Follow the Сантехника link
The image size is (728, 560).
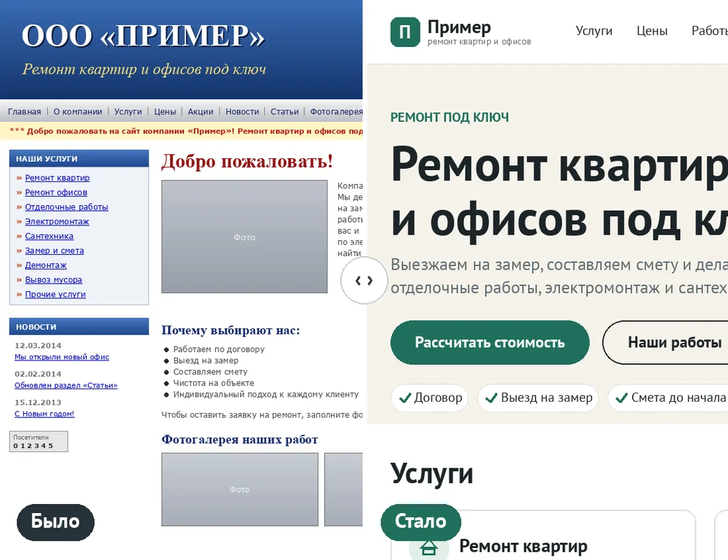49,236
